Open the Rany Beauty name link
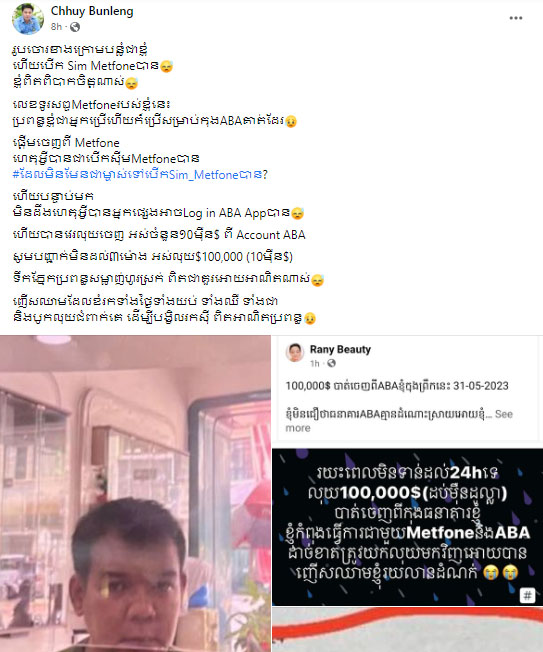The image size is (543, 652). click(x=340, y=349)
